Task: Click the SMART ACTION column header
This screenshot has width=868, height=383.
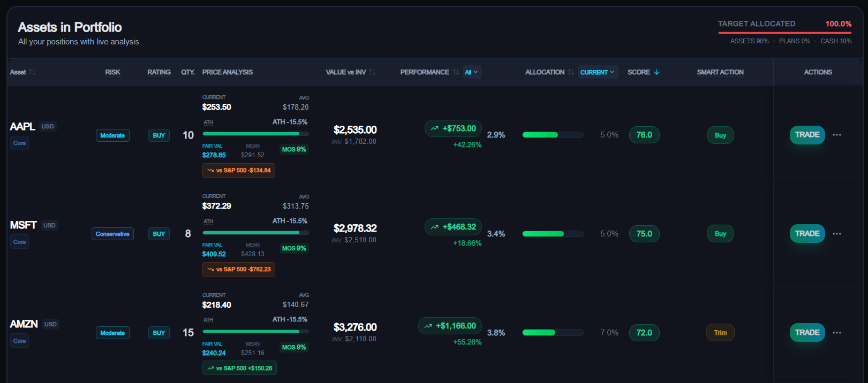Action: [720, 72]
